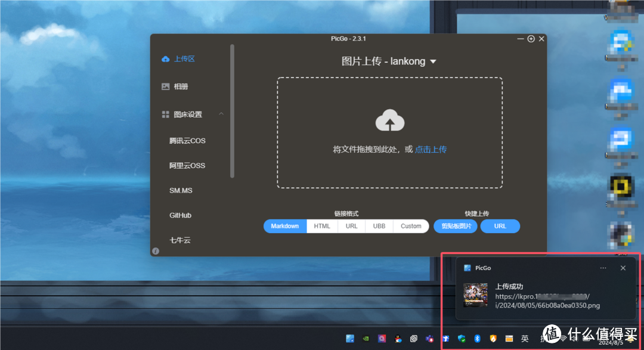Select the UBB link format
644x350 pixels.
point(379,226)
